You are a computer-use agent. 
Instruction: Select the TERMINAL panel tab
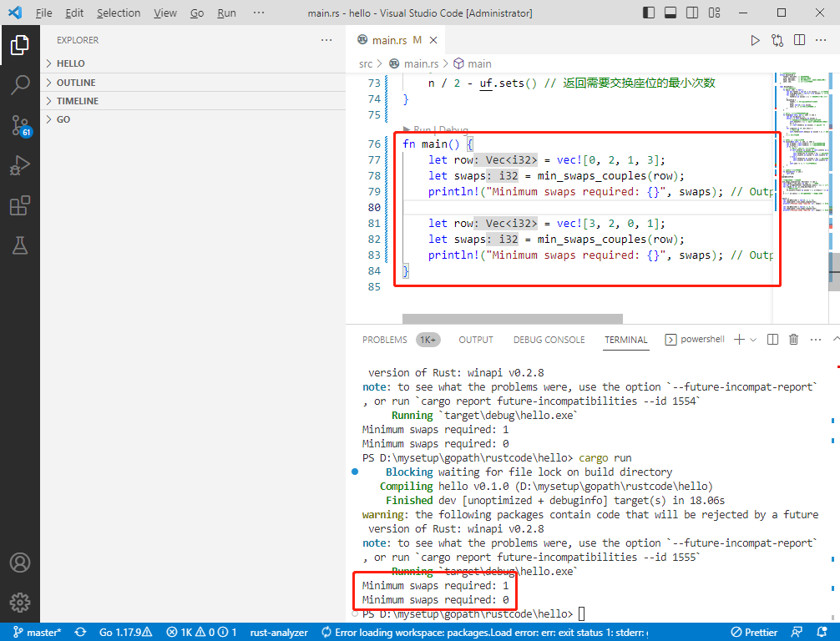point(625,340)
